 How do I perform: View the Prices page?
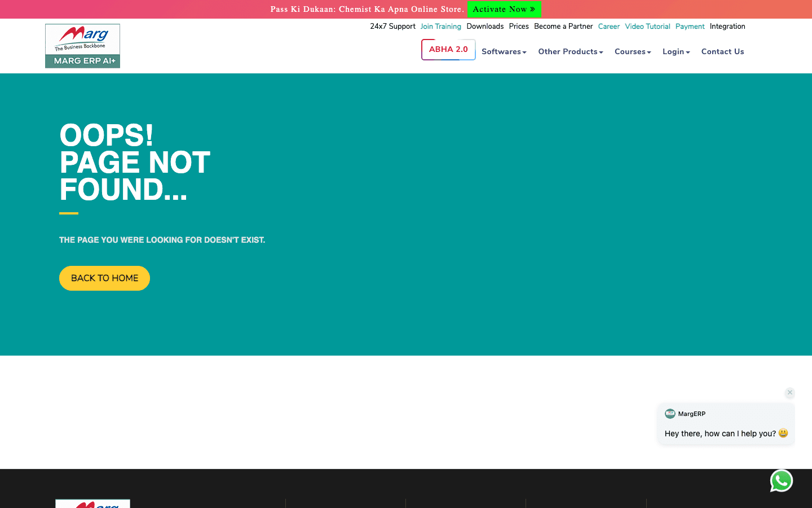(x=519, y=27)
